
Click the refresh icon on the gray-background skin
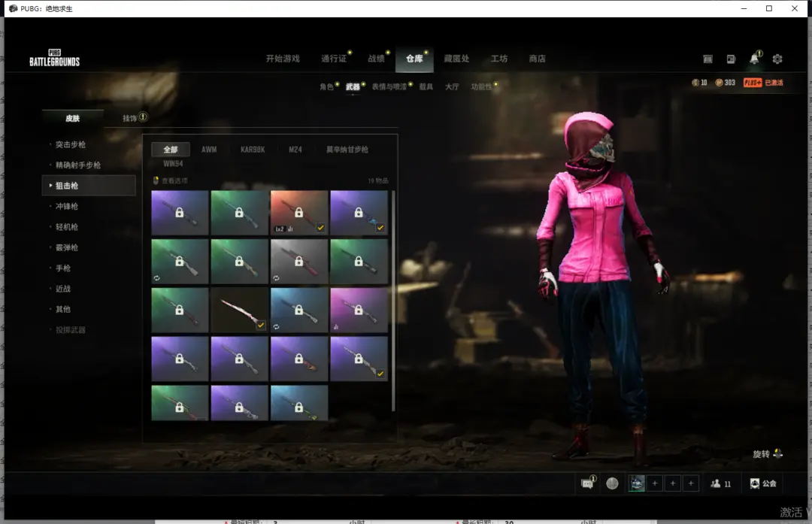276,278
